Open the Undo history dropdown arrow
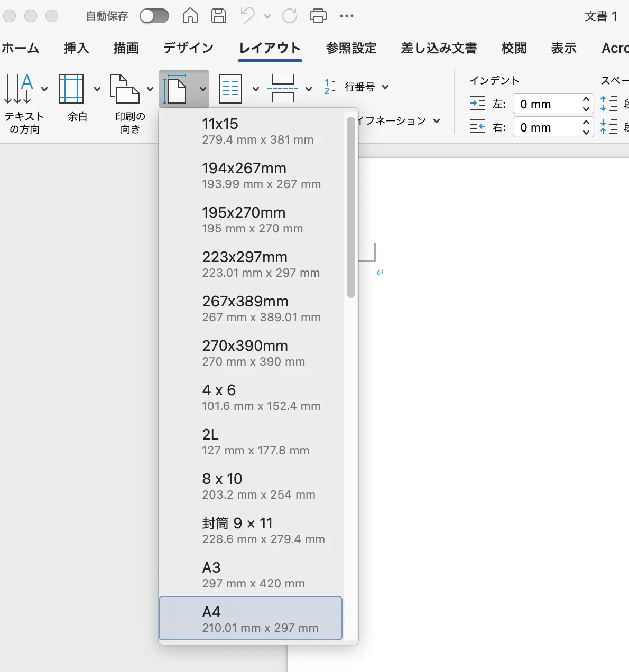629x672 pixels. (267, 16)
